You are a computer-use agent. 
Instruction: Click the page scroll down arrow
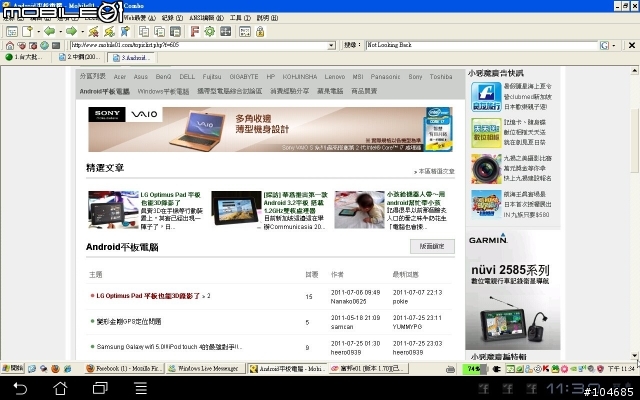634,356
